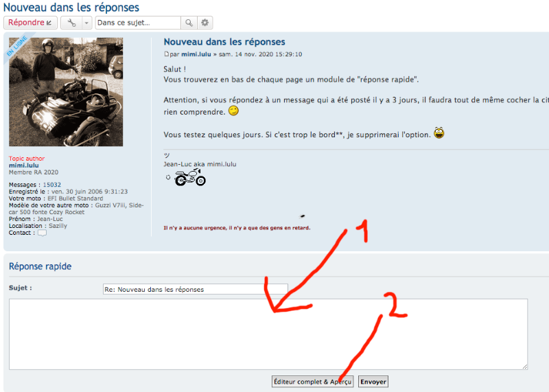Viewport: 549px width, 392px height.
Task: Open advanced search gear icon
Action: [x=205, y=23]
